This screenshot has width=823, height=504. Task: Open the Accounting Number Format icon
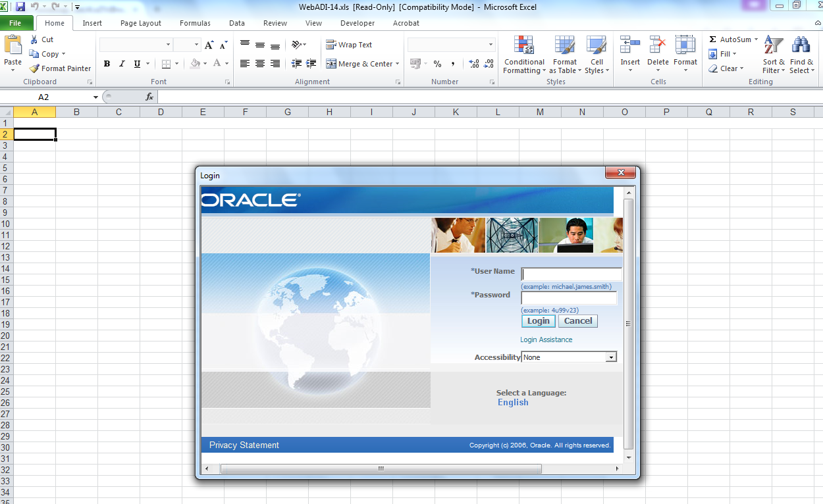click(415, 64)
